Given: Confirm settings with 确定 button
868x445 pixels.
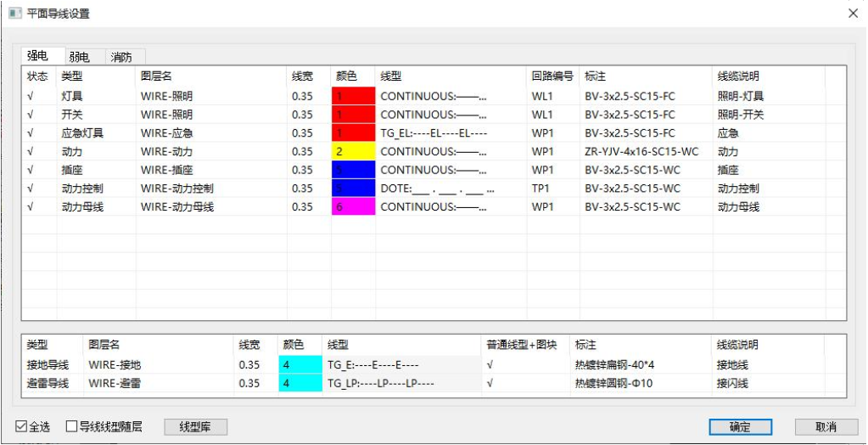Looking at the screenshot, I should (740, 426).
